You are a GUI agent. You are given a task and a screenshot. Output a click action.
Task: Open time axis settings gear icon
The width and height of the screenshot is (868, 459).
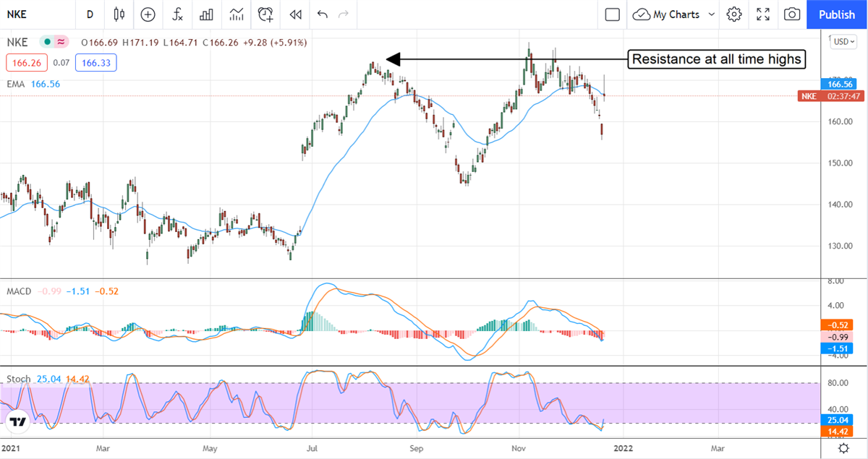click(843, 449)
